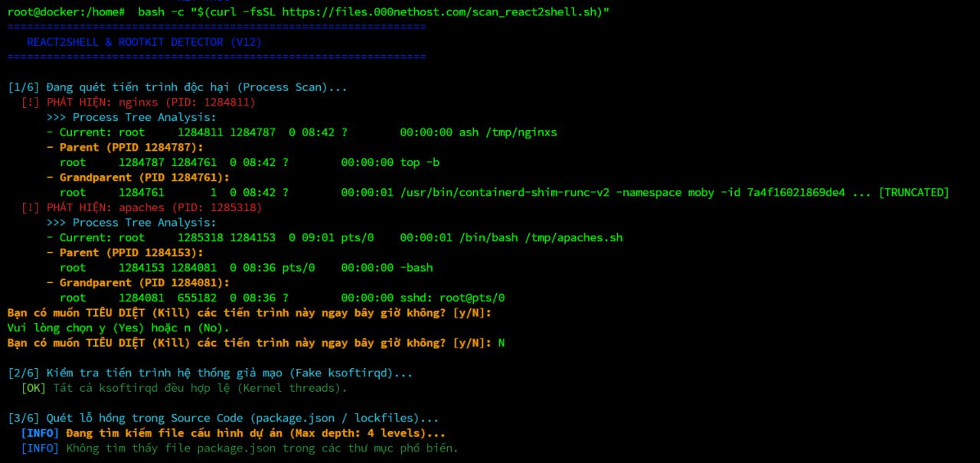Image resolution: width=980 pixels, height=463 pixels.
Task: Select the Parent (PPID 1284787) label
Action: pyautogui.click(x=126, y=147)
